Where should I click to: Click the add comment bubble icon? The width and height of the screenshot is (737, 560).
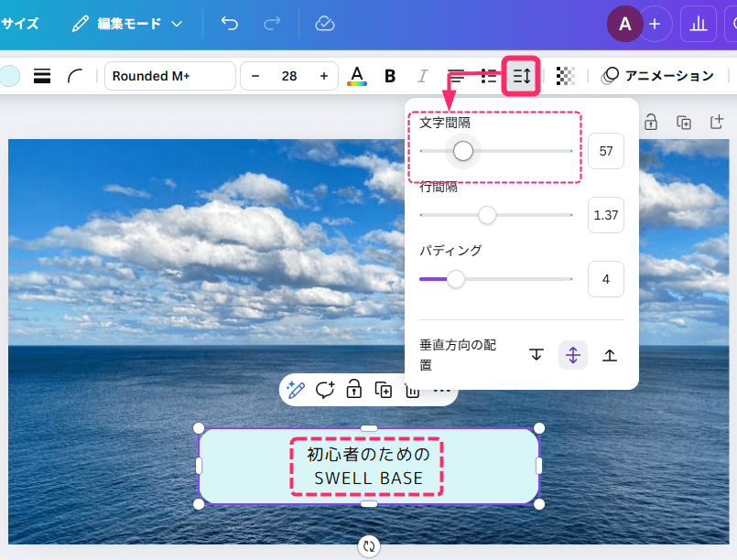(x=325, y=390)
